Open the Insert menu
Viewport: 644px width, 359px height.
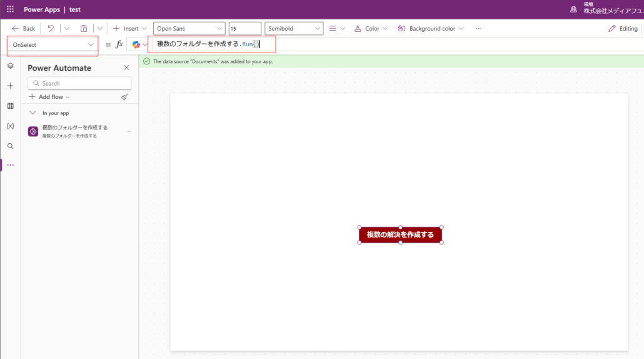pos(130,29)
